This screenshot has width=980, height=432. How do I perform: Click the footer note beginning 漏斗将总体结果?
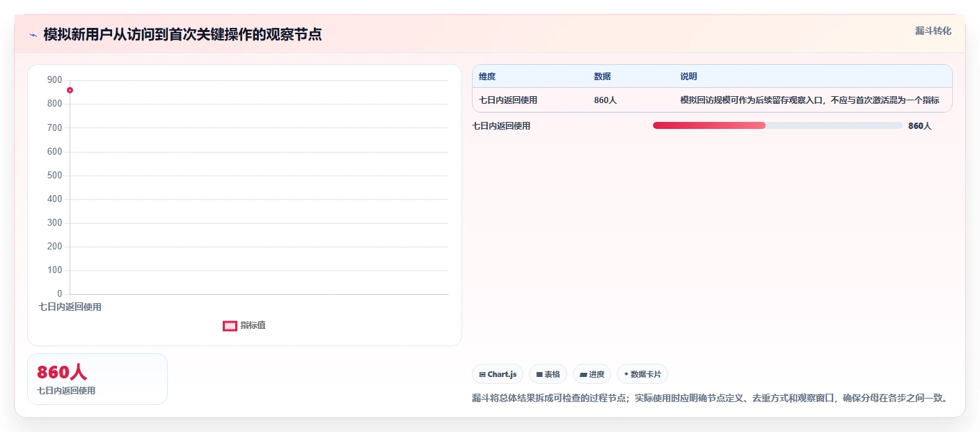point(710,399)
